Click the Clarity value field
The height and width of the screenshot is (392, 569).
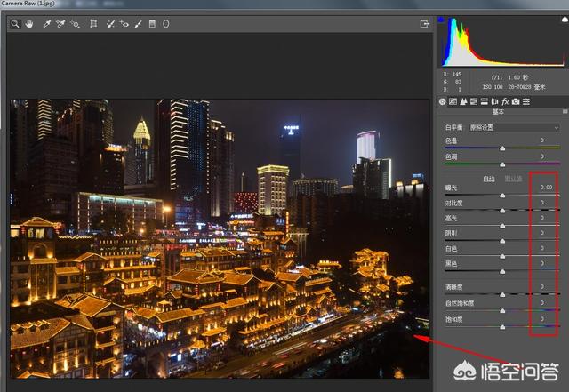coord(541,287)
